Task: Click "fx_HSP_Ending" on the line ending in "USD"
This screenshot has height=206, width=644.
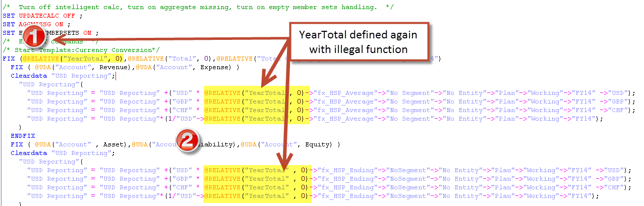Action: click(x=348, y=170)
